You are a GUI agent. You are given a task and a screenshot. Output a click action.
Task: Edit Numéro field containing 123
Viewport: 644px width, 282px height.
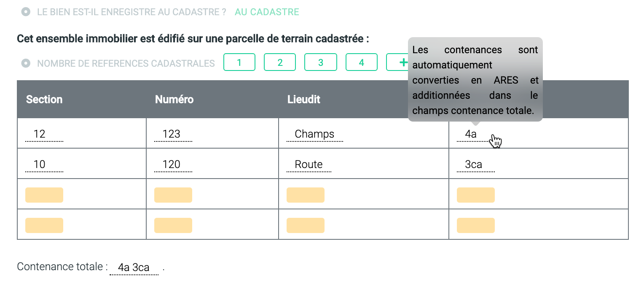[x=173, y=134]
